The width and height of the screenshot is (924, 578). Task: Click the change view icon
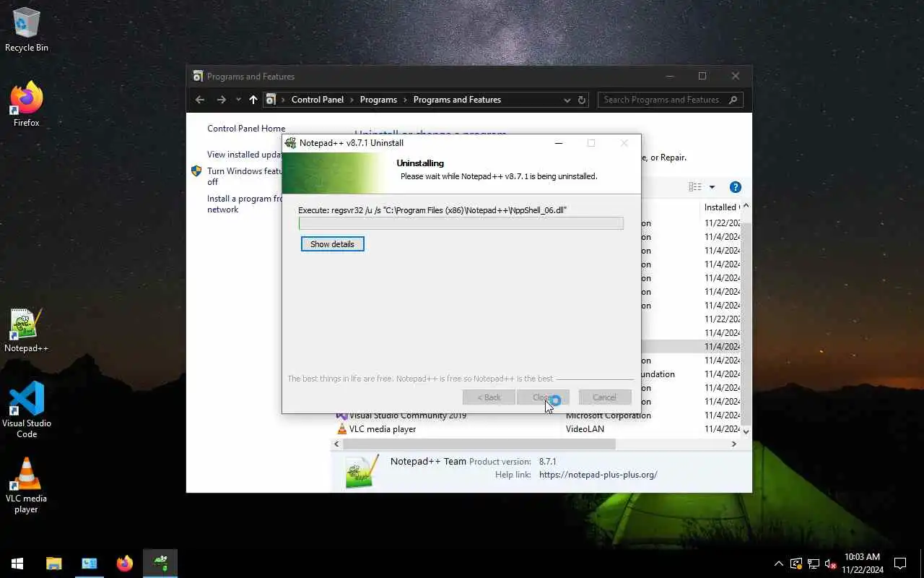pos(695,187)
